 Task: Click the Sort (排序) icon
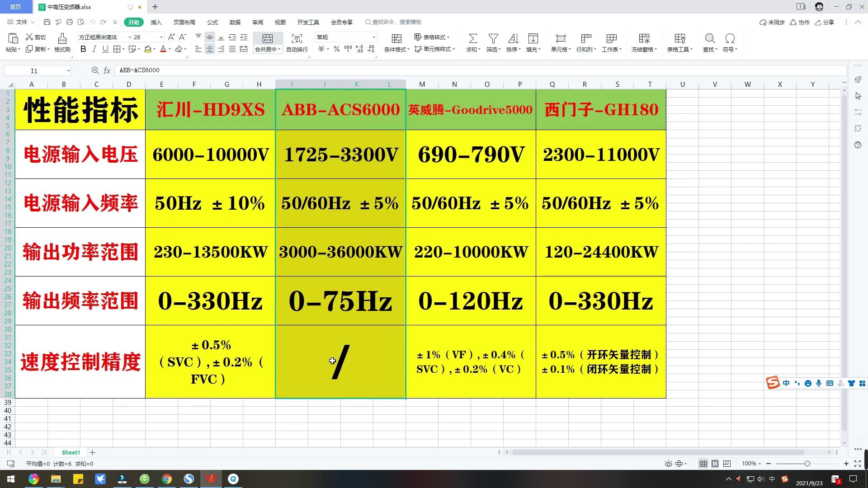[x=513, y=38]
